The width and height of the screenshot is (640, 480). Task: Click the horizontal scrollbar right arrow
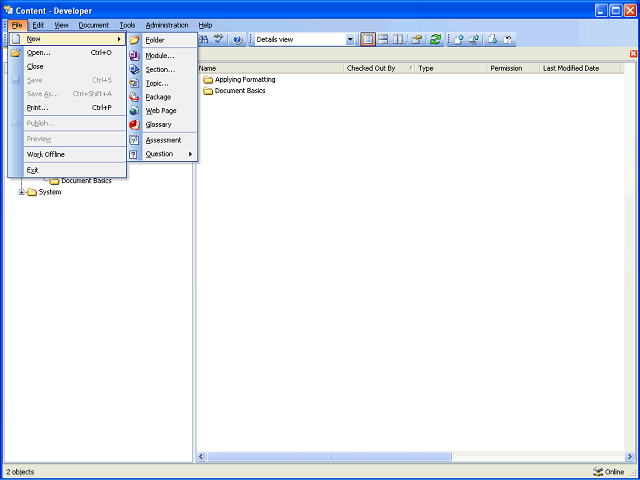pos(629,456)
